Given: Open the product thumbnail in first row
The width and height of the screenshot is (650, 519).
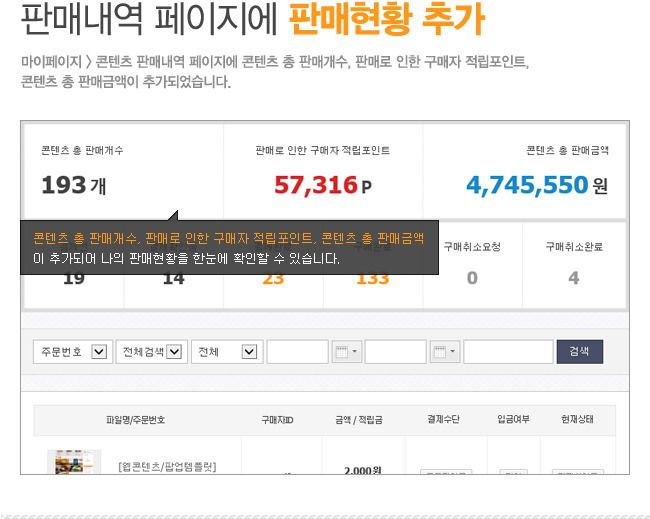Looking at the screenshot, I should click(x=74, y=462).
